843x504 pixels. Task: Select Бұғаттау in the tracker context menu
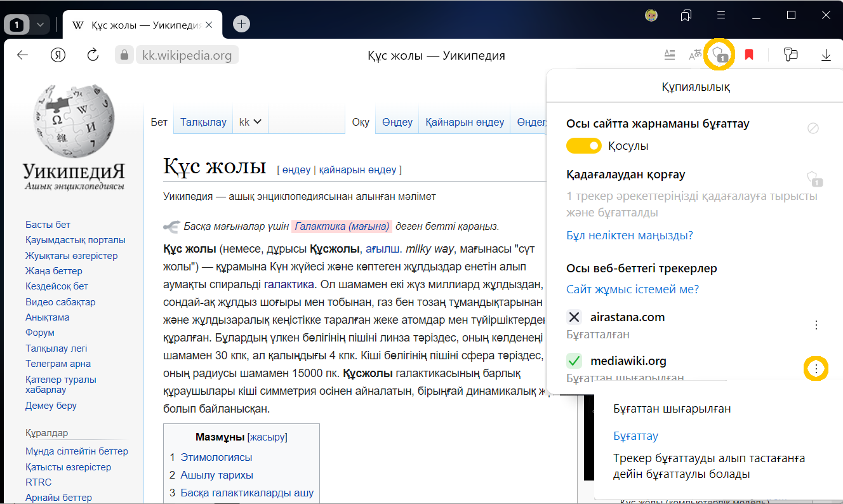(635, 436)
